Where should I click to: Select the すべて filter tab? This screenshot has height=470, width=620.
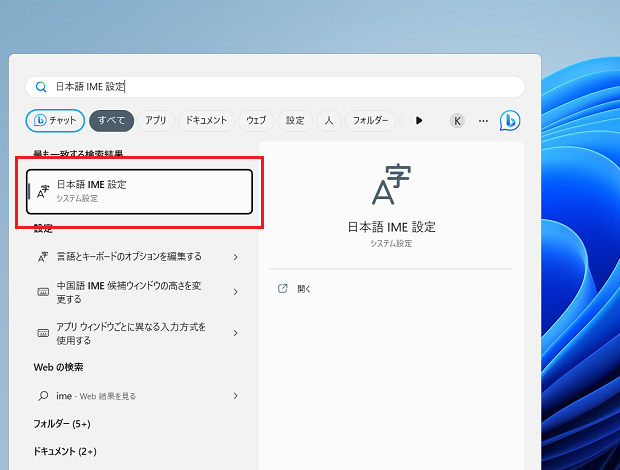tap(112, 121)
